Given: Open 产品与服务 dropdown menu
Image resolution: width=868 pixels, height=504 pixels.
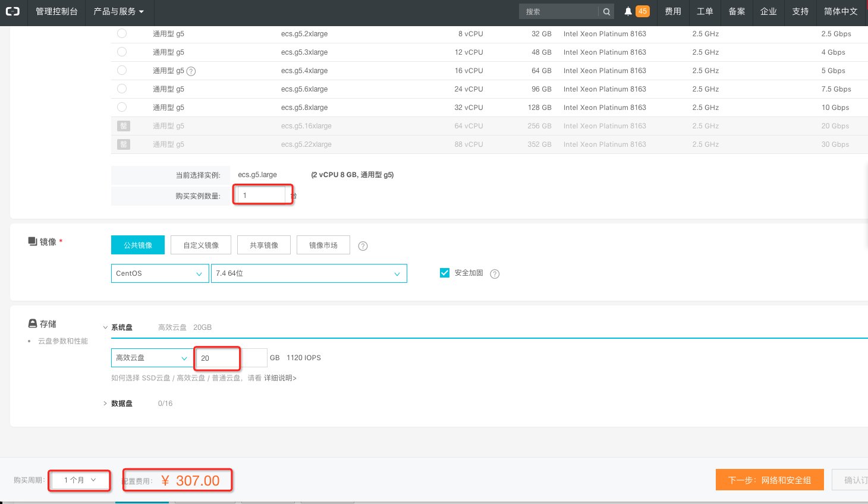Looking at the screenshot, I should (118, 11).
